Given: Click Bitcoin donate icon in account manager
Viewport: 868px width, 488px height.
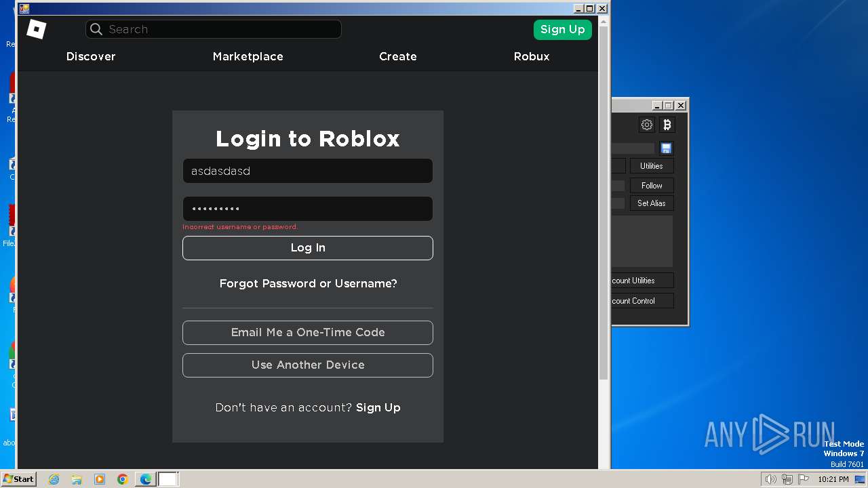Looking at the screenshot, I should coord(667,125).
